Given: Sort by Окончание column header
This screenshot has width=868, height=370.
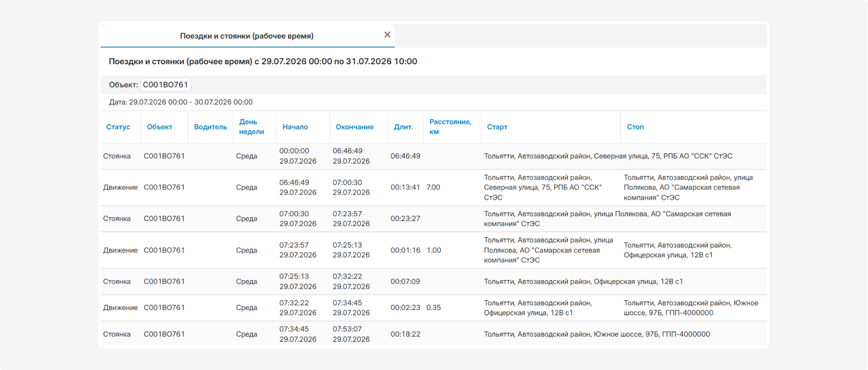Looking at the screenshot, I should 355,127.
